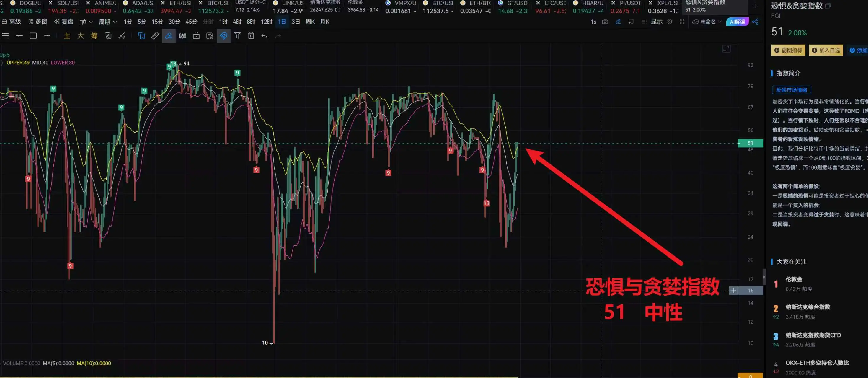Click the 高级 advanced button
The width and height of the screenshot is (868, 378).
[x=12, y=22]
